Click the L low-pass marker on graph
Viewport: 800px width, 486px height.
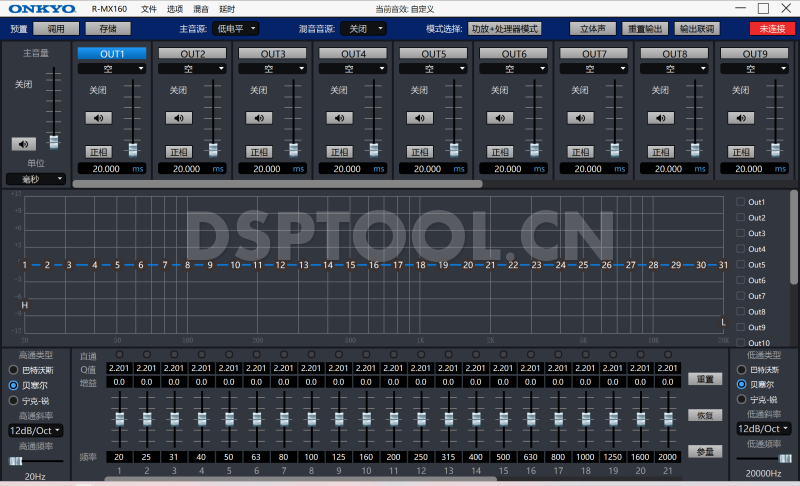click(x=723, y=322)
